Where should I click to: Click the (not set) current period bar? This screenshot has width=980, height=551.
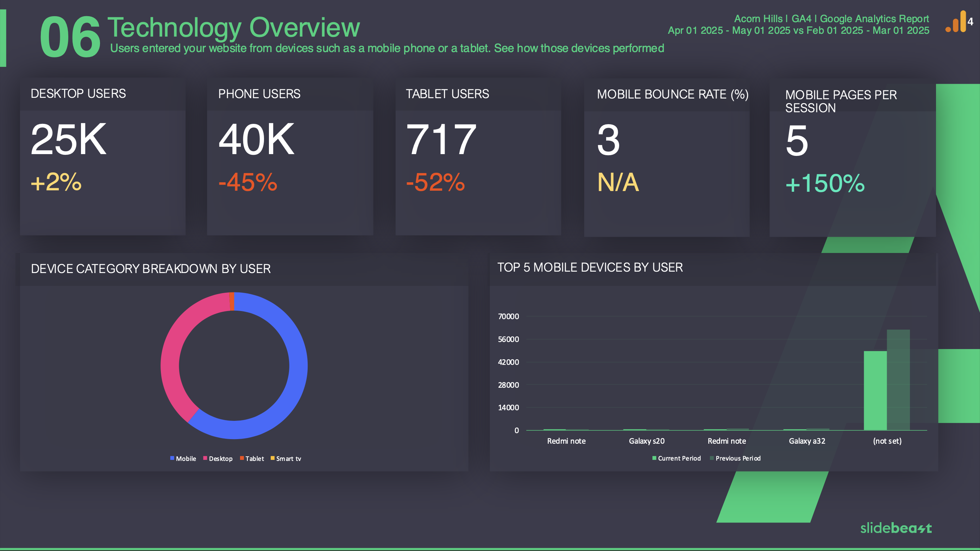(875, 391)
